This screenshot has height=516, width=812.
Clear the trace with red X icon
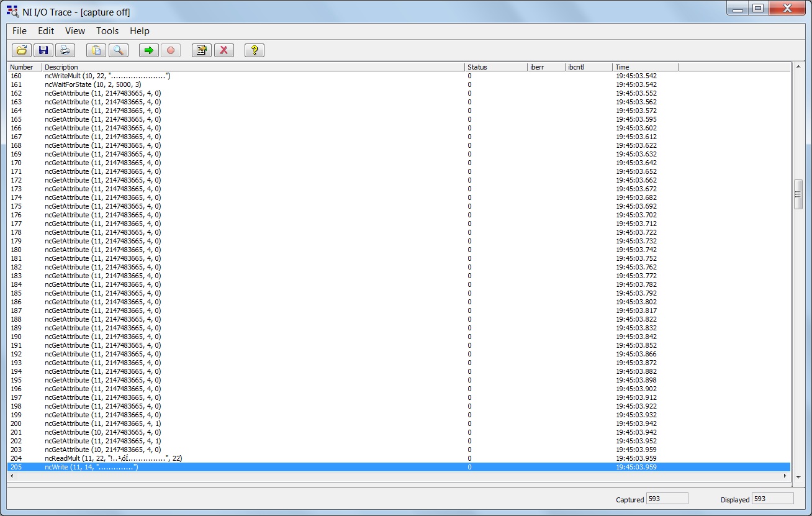pyautogui.click(x=224, y=50)
